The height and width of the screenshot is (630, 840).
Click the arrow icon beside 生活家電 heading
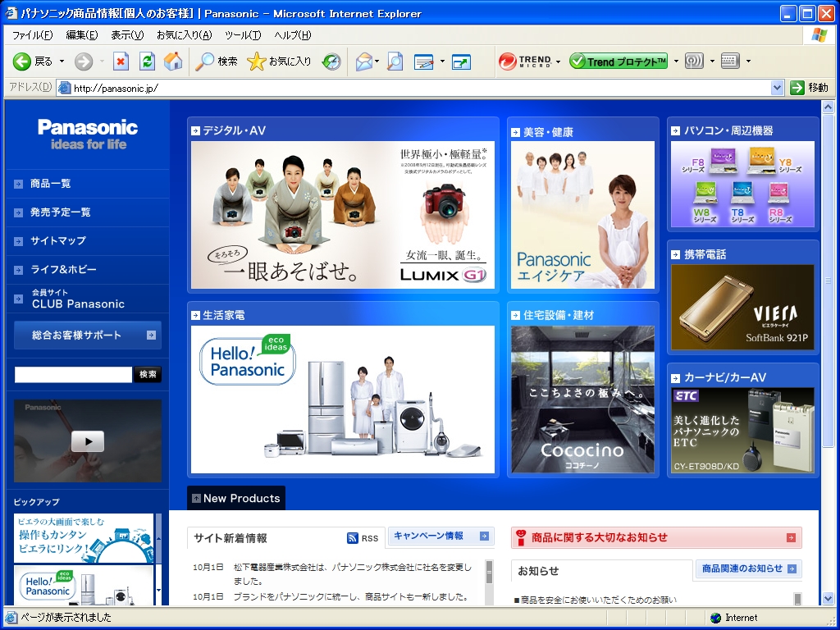[195, 315]
